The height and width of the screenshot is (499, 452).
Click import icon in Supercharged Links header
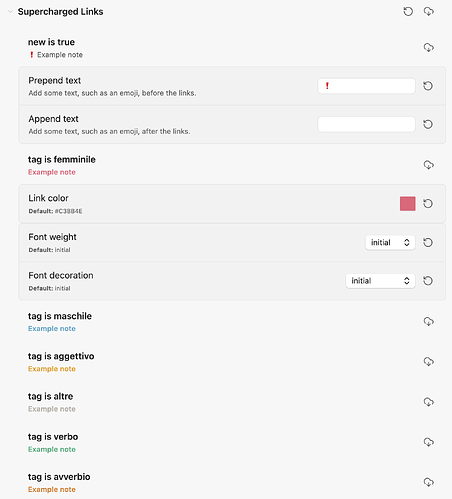click(429, 12)
